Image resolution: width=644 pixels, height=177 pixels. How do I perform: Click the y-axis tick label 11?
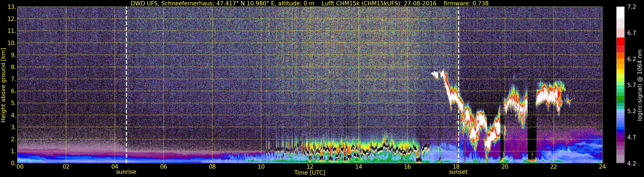point(12,31)
